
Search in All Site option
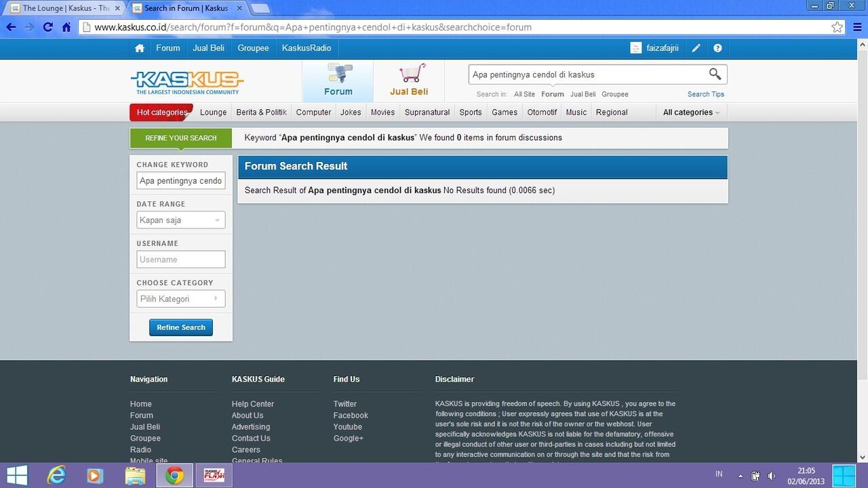pos(524,94)
